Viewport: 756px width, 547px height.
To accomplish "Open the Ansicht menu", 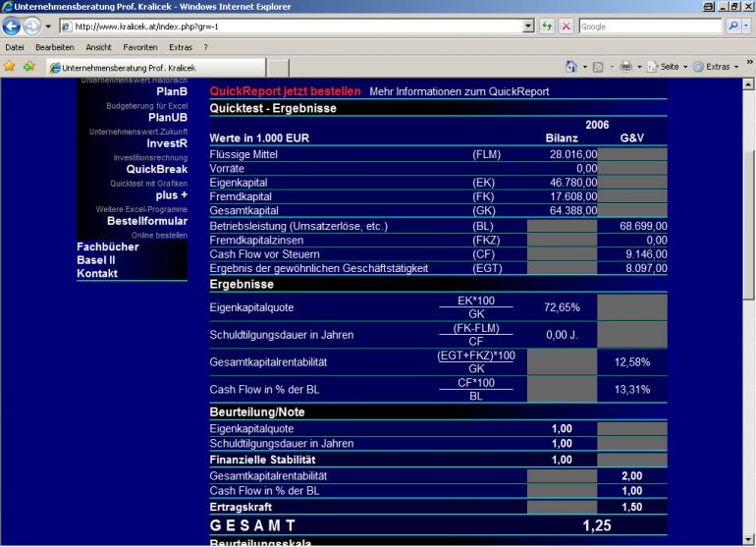I will [x=98, y=47].
